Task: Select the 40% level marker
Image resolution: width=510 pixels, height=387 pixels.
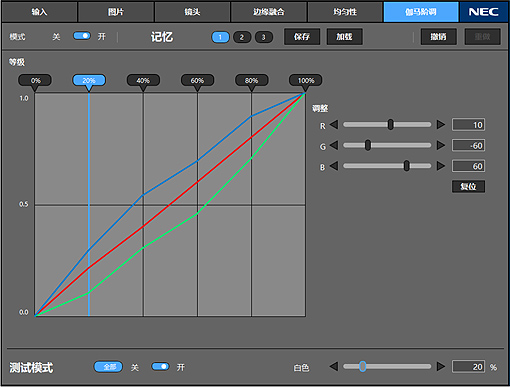Action: coord(143,81)
